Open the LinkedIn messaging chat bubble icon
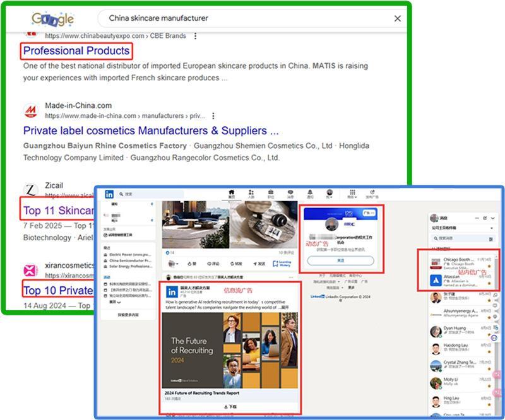Screen dimensions: 505x420 tap(290, 194)
